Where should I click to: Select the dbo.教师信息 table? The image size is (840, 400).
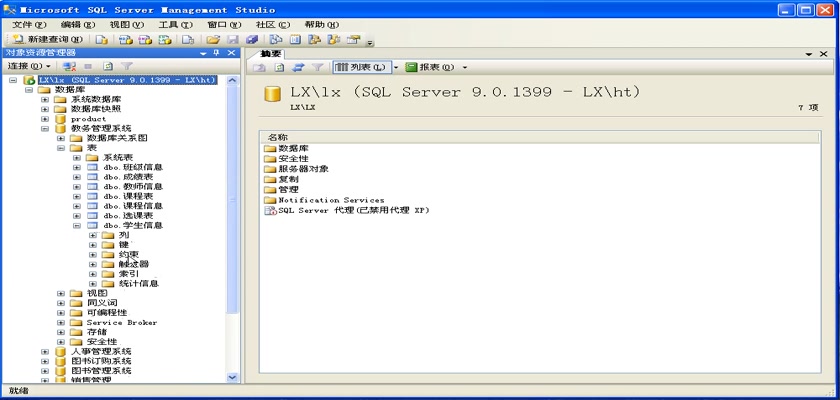[x=133, y=186]
